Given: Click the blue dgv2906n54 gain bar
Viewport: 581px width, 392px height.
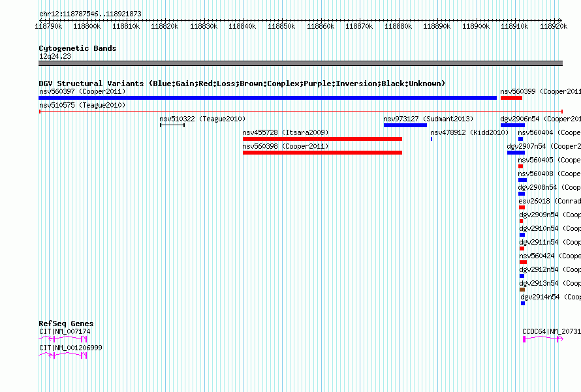Looking at the screenshot, I should 513,125.
